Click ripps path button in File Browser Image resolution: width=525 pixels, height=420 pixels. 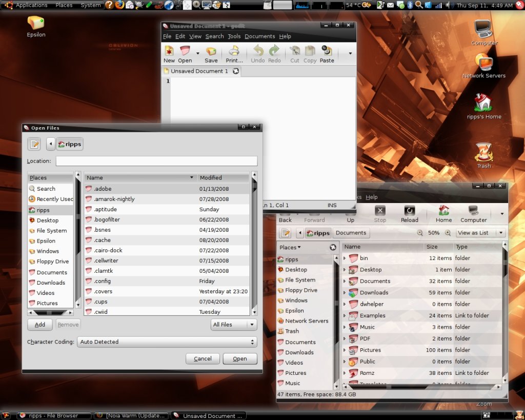(318, 233)
